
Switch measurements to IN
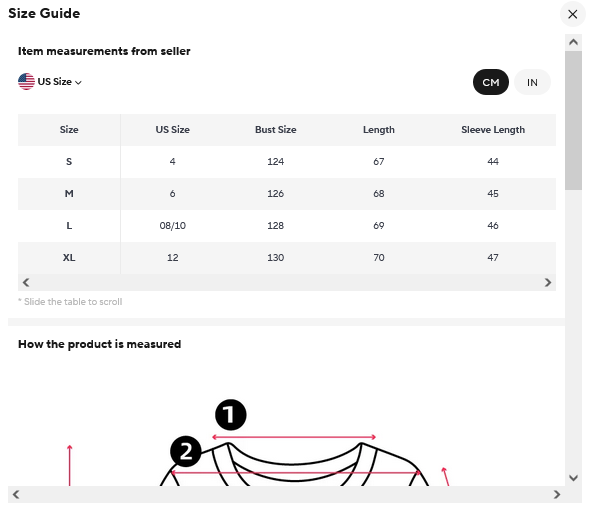(532, 82)
